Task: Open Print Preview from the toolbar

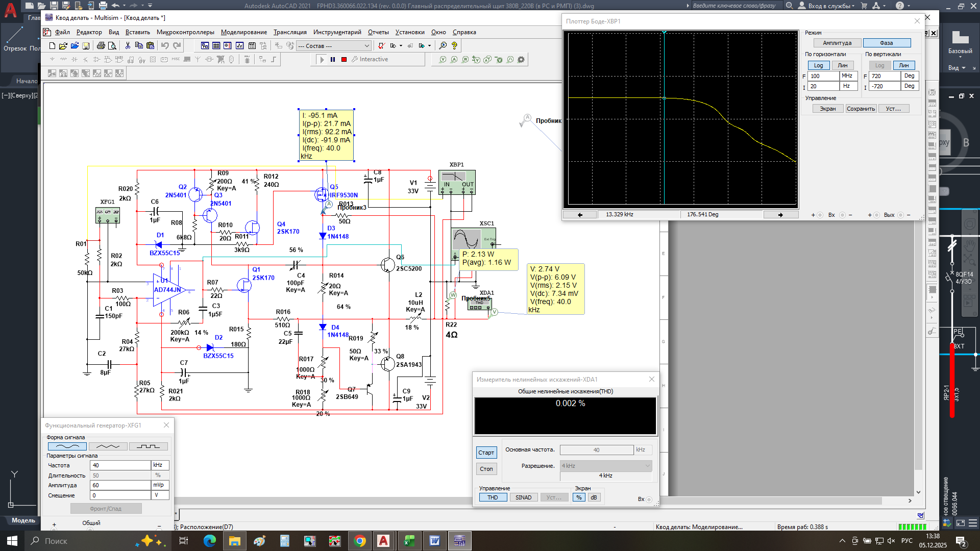Action: tap(112, 46)
